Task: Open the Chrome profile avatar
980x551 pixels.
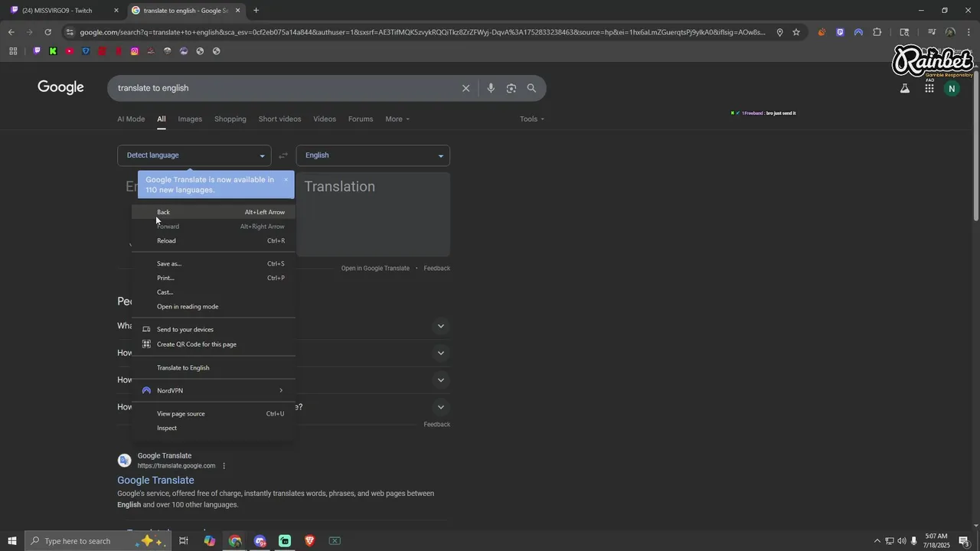Action: [950, 32]
